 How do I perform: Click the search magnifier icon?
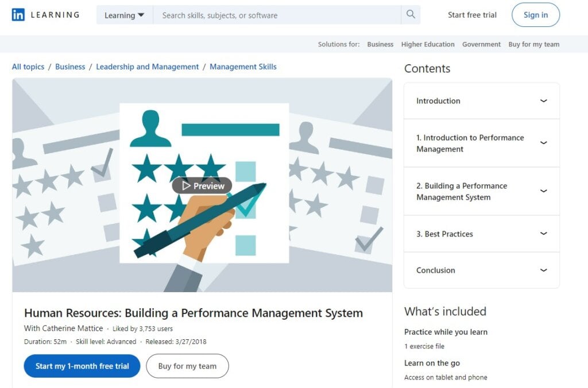tap(411, 14)
